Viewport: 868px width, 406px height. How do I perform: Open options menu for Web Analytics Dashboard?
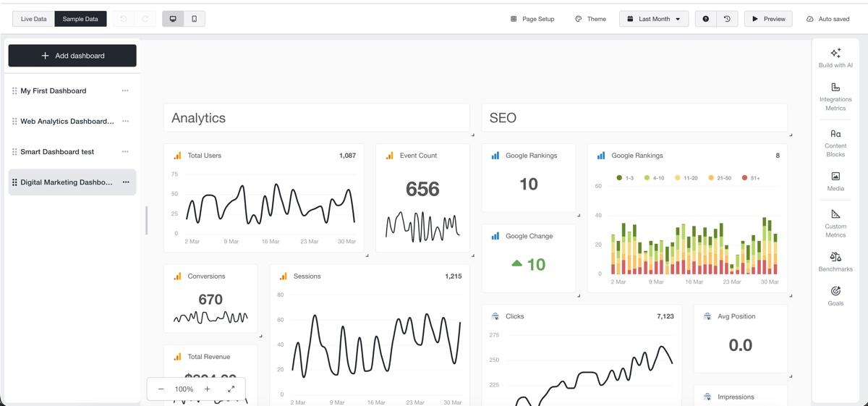coord(125,122)
